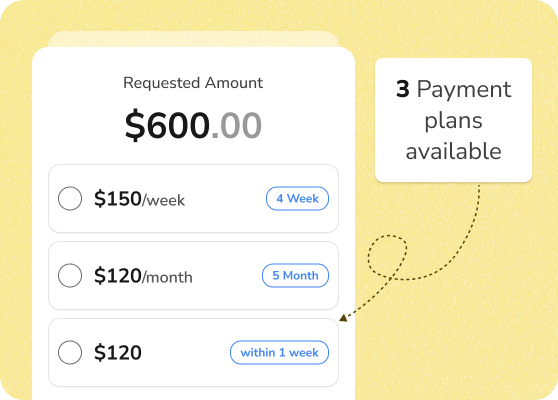
Task: Click the dashed loop curve decoration
Action: (388, 256)
